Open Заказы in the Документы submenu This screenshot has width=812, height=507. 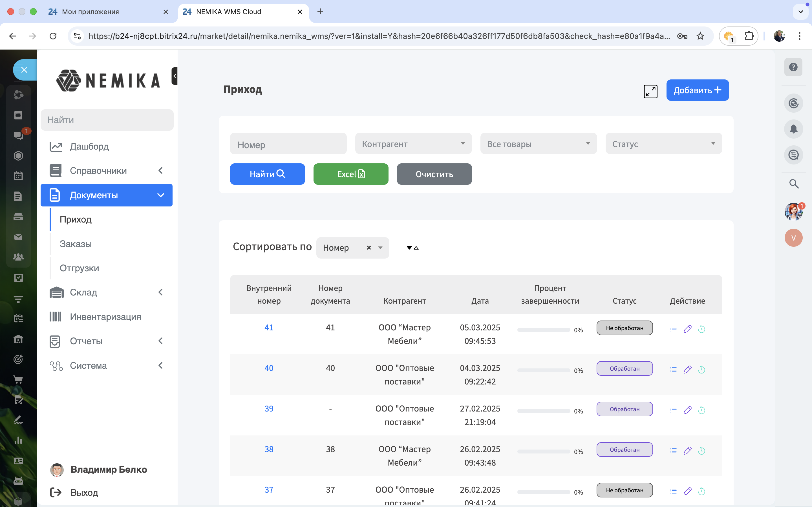(x=76, y=244)
